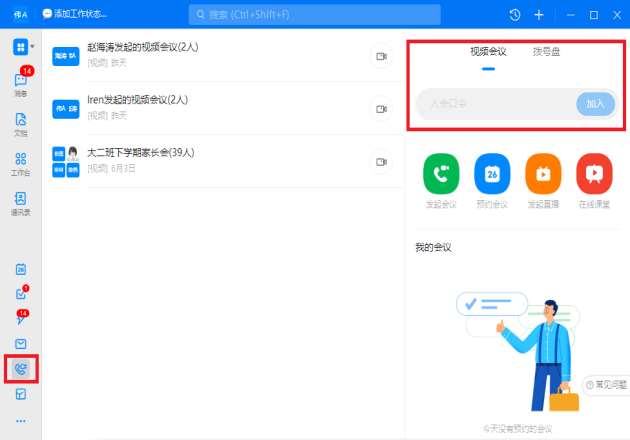Image resolution: width=630 pixels, height=440 pixels.
Task: Click the 发起会议 green phone icon
Action: pyautogui.click(x=440, y=174)
